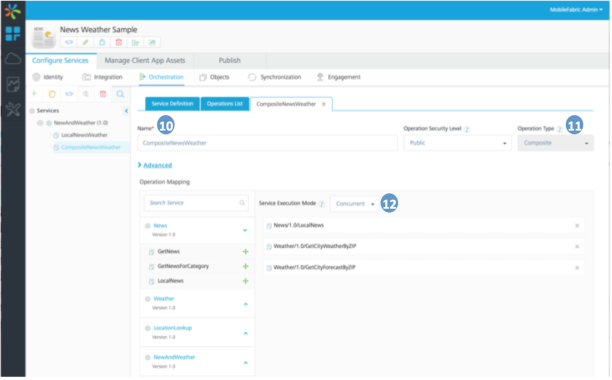
Task: Add GetNews operation with plus icon
Action: pos(246,252)
